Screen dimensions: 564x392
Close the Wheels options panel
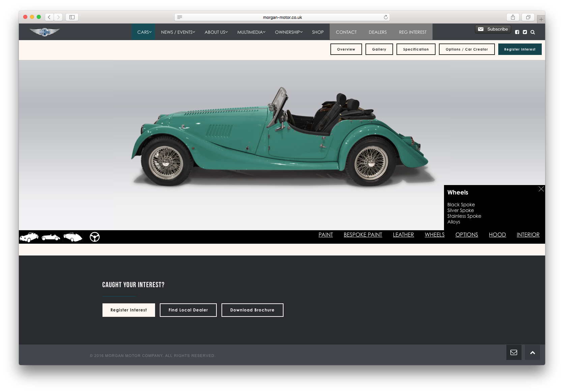[541, 189]
